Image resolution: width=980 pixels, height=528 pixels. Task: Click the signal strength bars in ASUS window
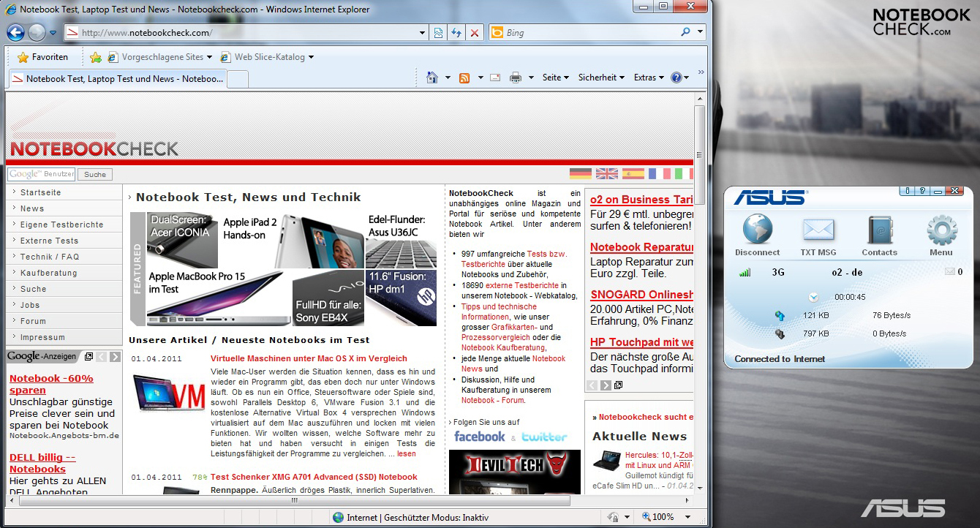pos(745,272)
